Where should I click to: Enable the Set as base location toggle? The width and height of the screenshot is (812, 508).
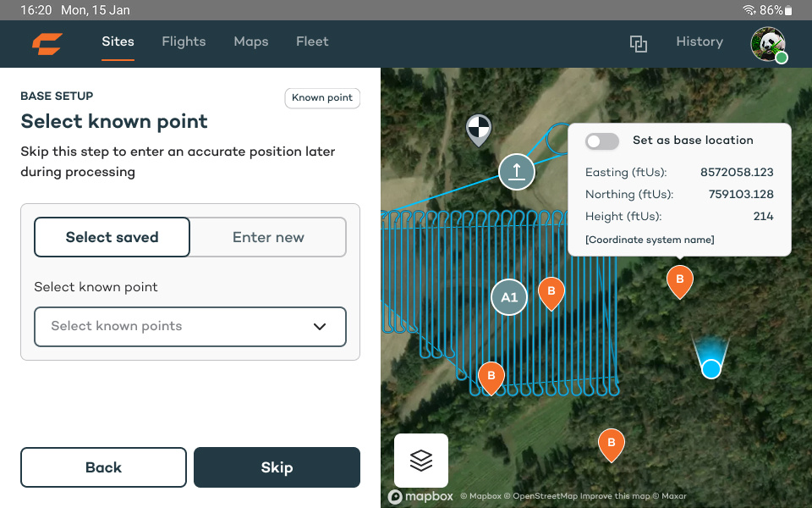click(602, 141)
